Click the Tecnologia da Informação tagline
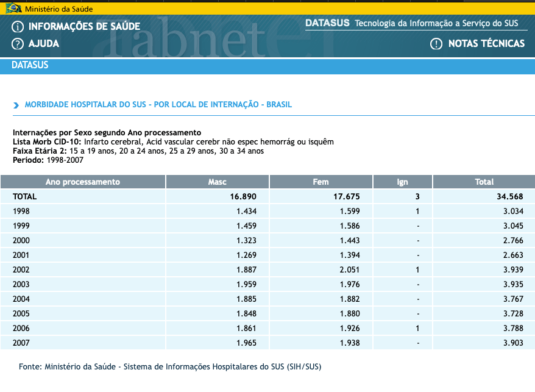 coord(436,23)
